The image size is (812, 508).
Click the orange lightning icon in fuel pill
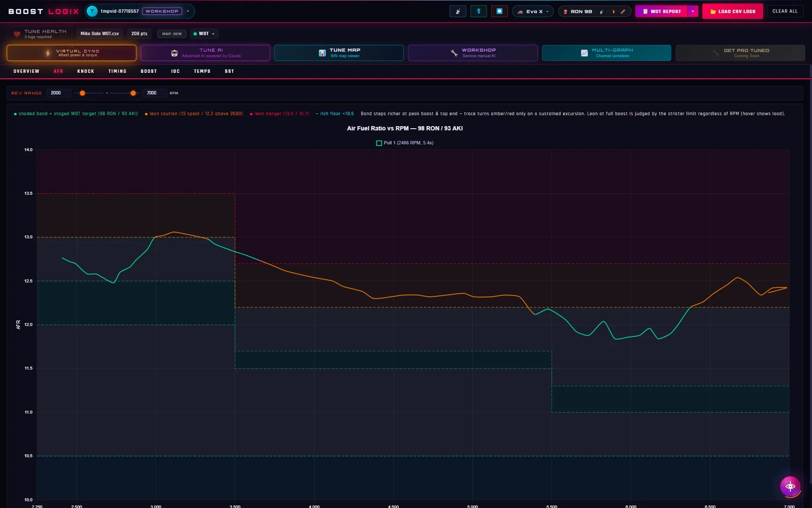coord(613,12)
